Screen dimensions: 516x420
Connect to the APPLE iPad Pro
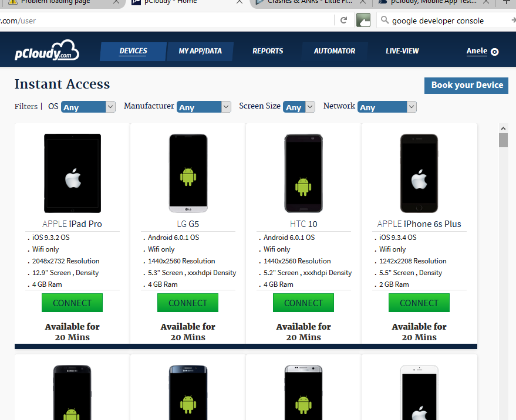coord(72,303)
